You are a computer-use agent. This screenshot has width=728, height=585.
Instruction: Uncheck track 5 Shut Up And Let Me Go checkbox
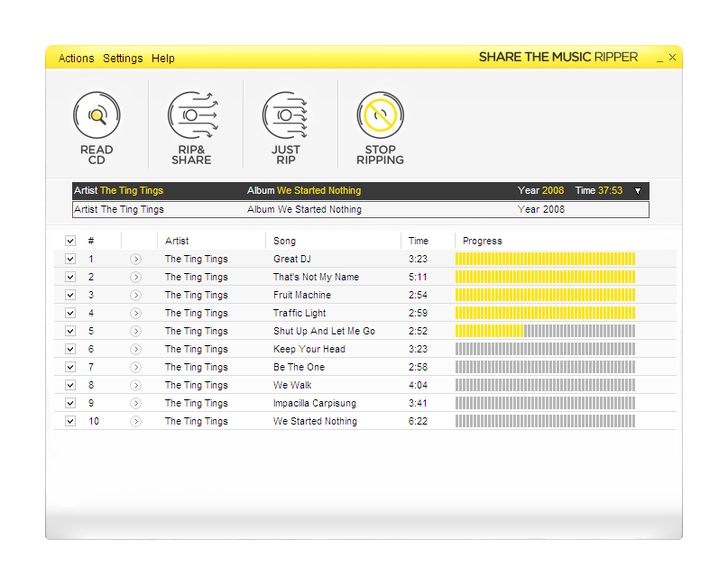70,331
